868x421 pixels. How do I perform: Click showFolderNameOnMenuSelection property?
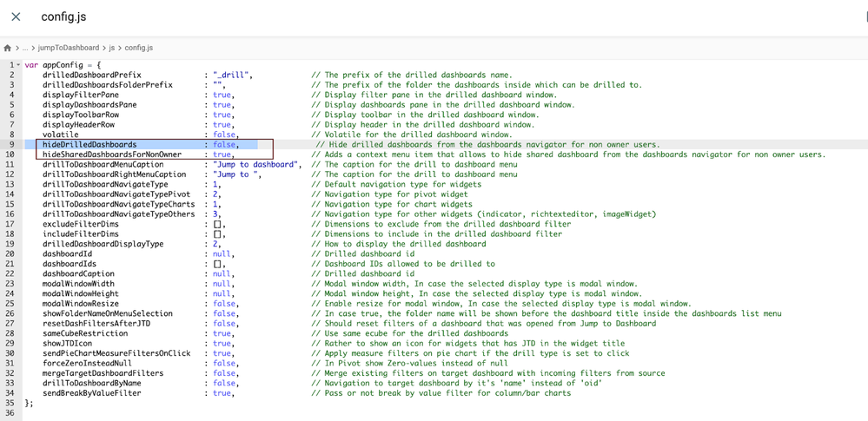click(x=108, y=313)
